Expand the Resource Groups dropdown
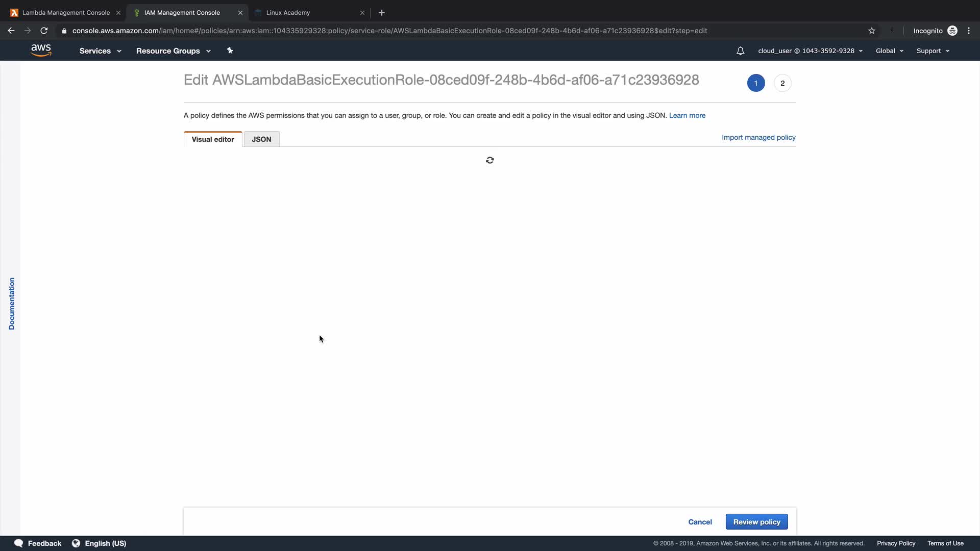980x551 pixels. [173, 51]
